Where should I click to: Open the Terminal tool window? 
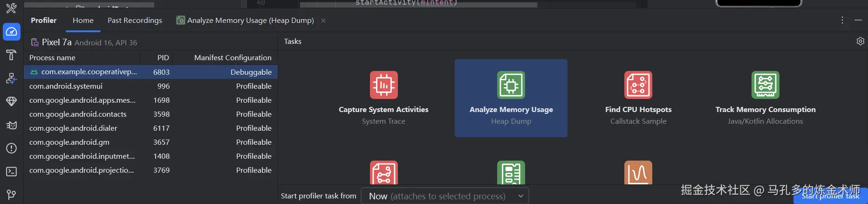pyautogui.click(x=12, y=172)
